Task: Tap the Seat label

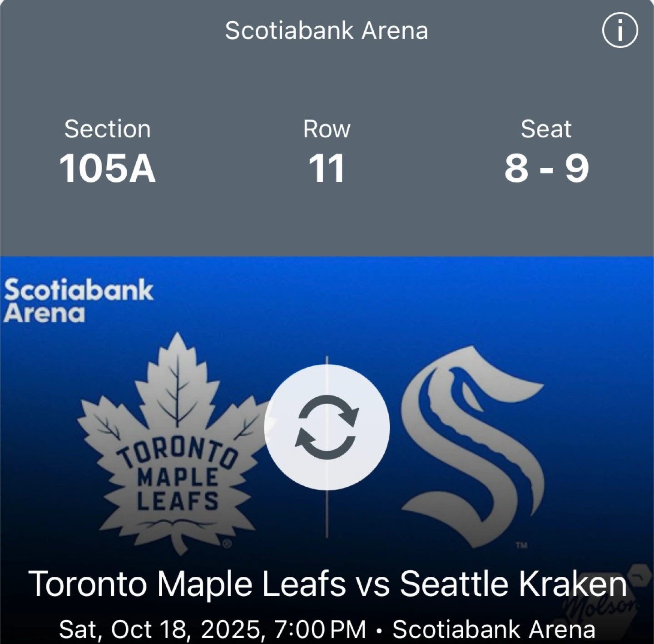Action: coord(546,129)
